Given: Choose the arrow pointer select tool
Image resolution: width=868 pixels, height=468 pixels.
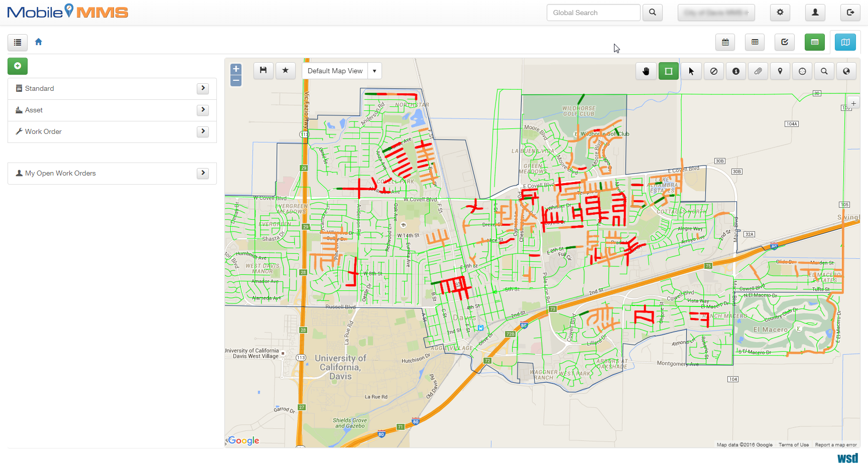Looking at the screenshot, I should pos(691,71).
